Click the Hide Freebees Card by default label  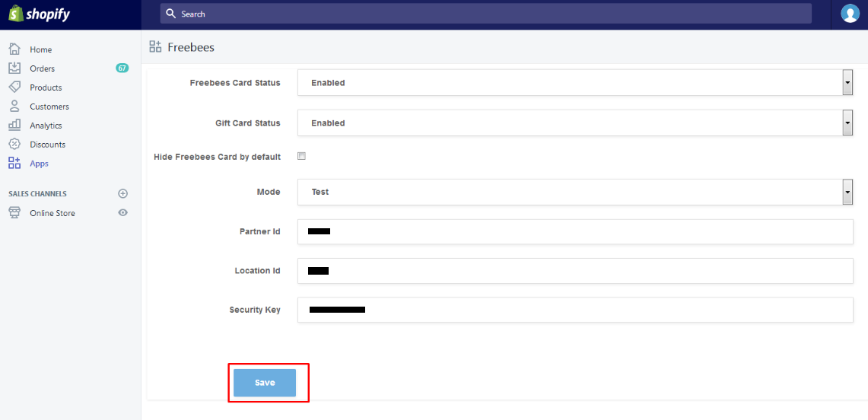(x=217, y=157)
